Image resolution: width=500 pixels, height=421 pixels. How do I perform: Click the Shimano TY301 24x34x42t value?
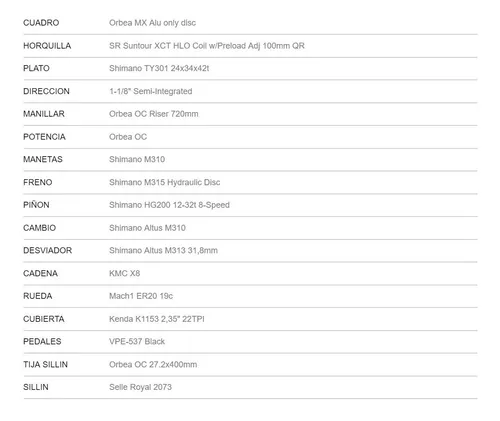click(x=159, y=68)
